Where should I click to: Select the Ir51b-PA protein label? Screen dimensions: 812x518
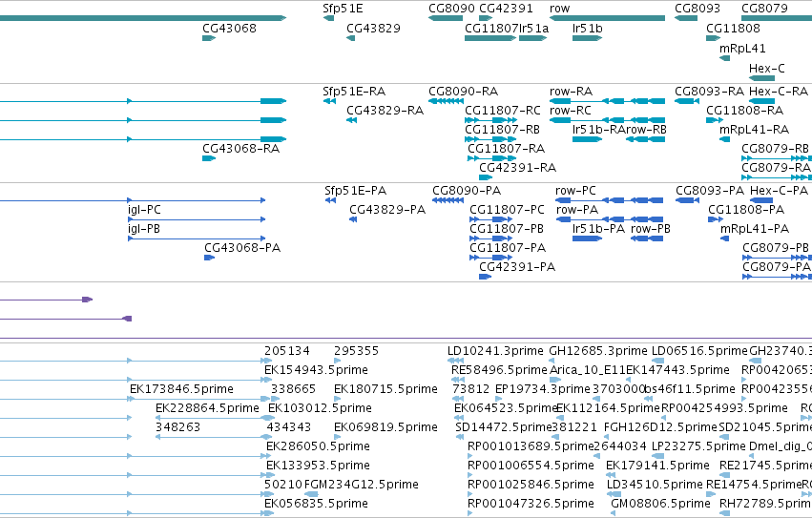tap(598, 229)
